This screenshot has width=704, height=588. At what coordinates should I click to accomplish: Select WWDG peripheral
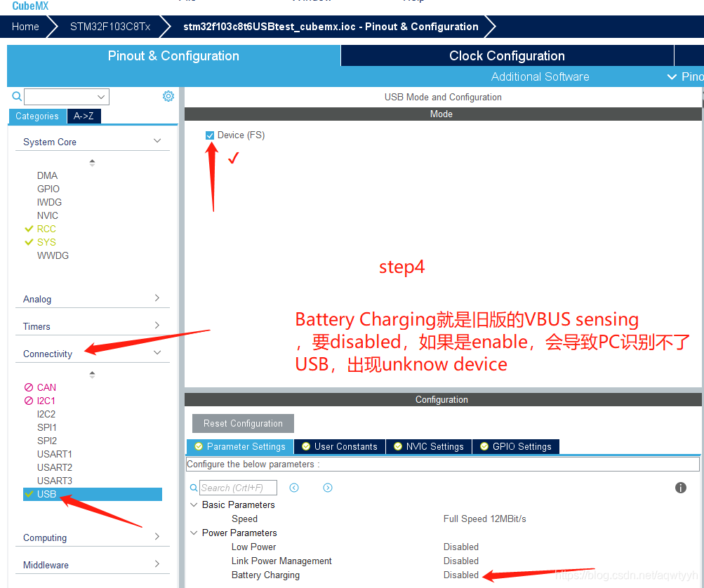(53, 255)
